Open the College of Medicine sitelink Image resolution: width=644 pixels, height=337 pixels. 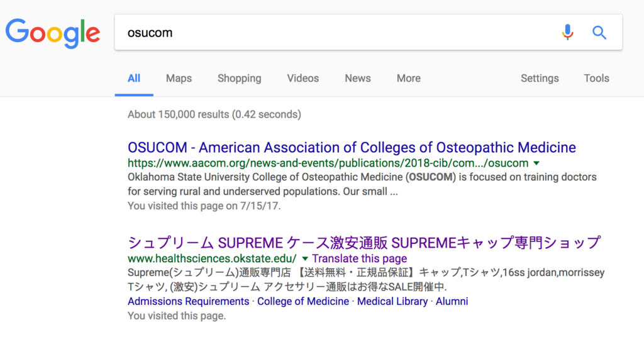pyautogui.click(x=303, y=301)
